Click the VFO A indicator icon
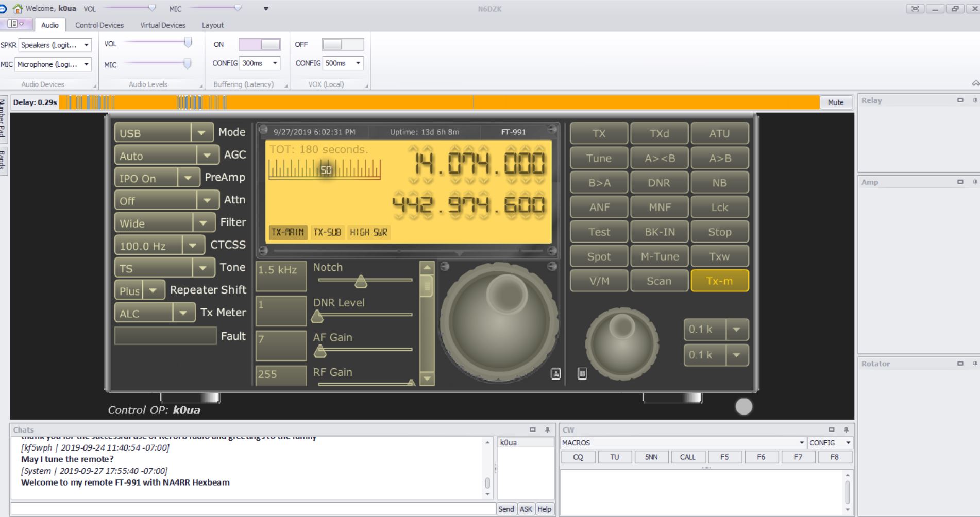The width and height of the screenshot is (980, 517). (x=556, y=374)
